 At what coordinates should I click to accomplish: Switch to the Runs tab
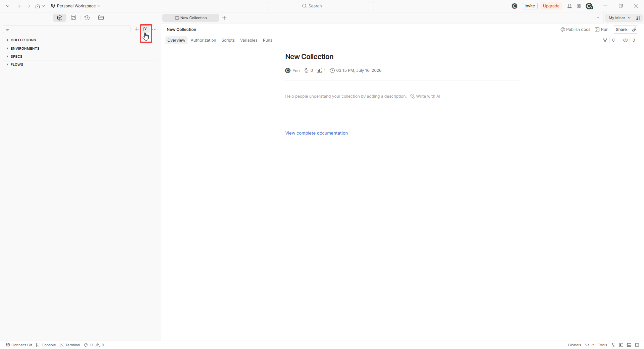(267, 40)
